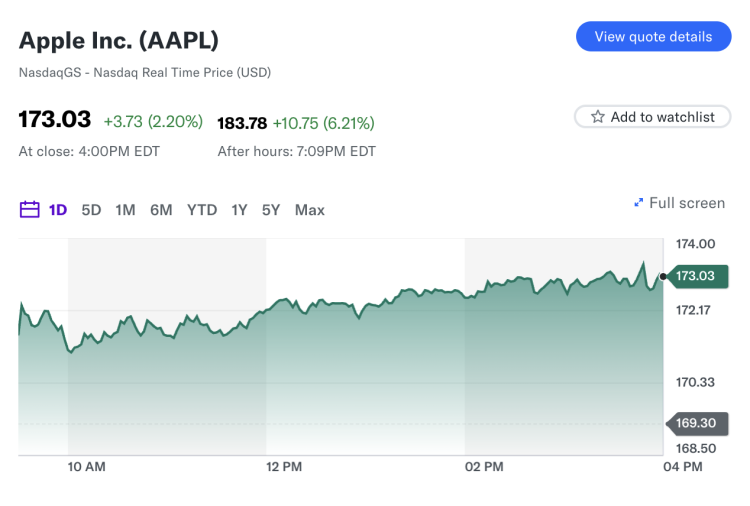
Task: Choose the 5Y chart range
Action: (271, 210)
